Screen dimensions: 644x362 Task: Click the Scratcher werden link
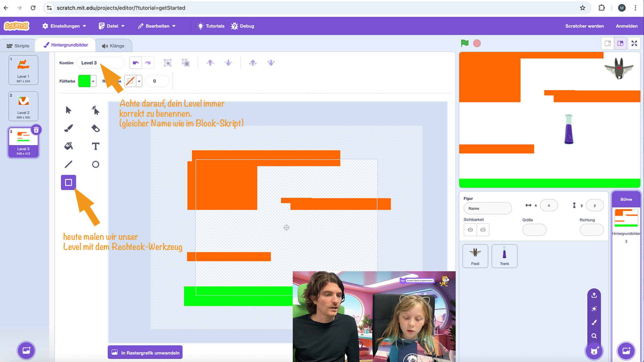point(584,26)
